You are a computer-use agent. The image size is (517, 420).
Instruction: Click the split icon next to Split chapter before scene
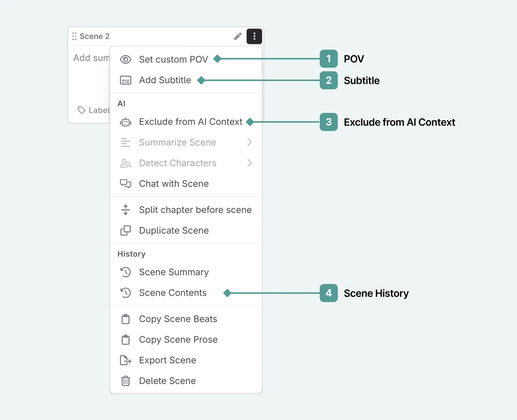coord(125,210)
